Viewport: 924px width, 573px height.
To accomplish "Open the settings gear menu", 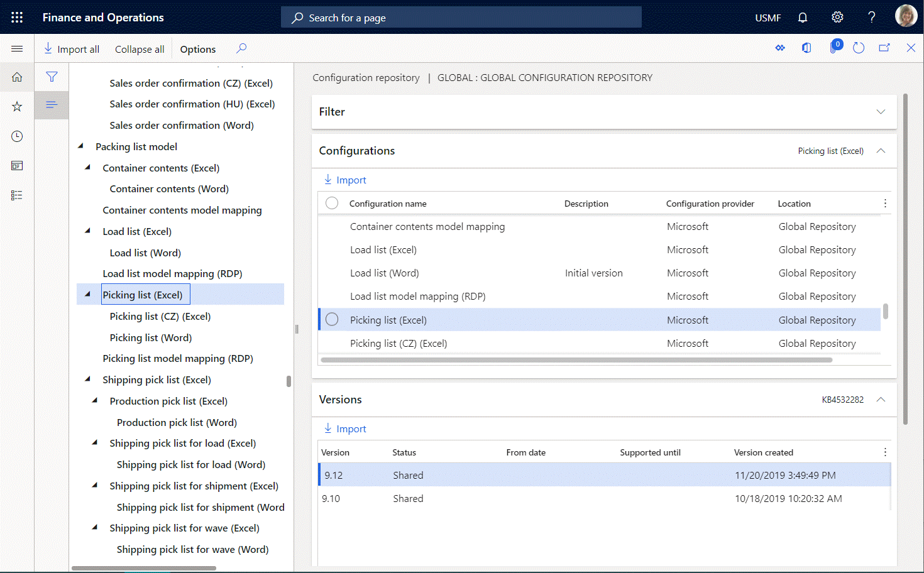I will [x=837, y=17].
